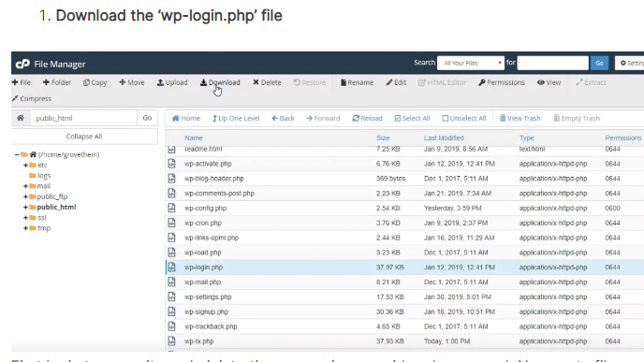Select the wp-trackback.php file name

click(211, 326)
